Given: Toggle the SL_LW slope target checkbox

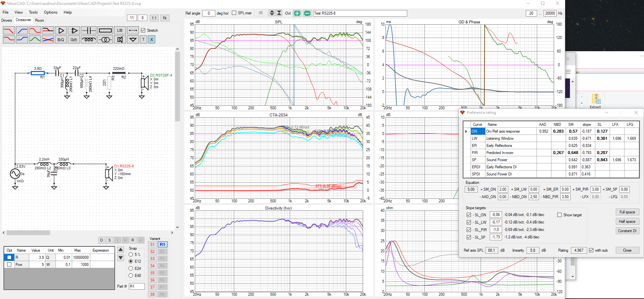Looking at the screenshot, I should pyautogui.click(x=469, y=222).
